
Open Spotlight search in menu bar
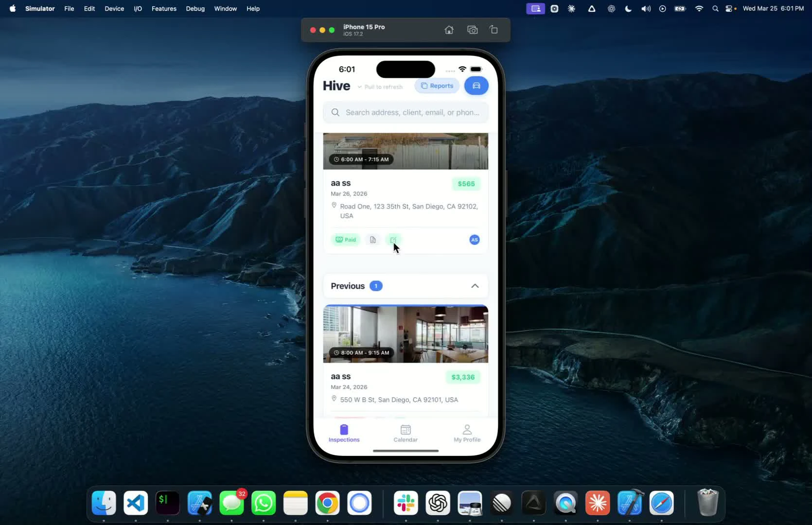tap(715, 9)
